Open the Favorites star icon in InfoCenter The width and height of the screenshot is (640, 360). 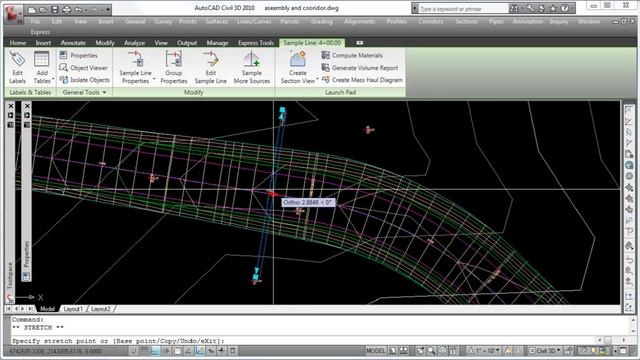pos(553,8)
